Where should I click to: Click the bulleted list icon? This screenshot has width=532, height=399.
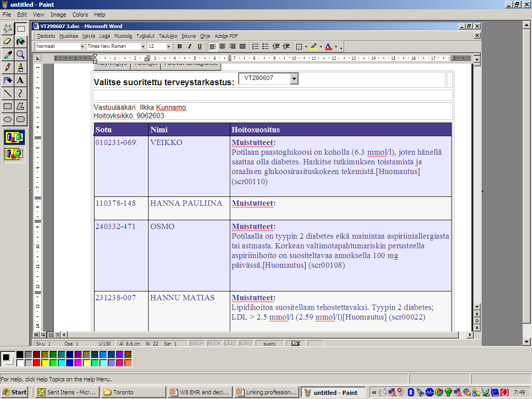tap(265, 46)
